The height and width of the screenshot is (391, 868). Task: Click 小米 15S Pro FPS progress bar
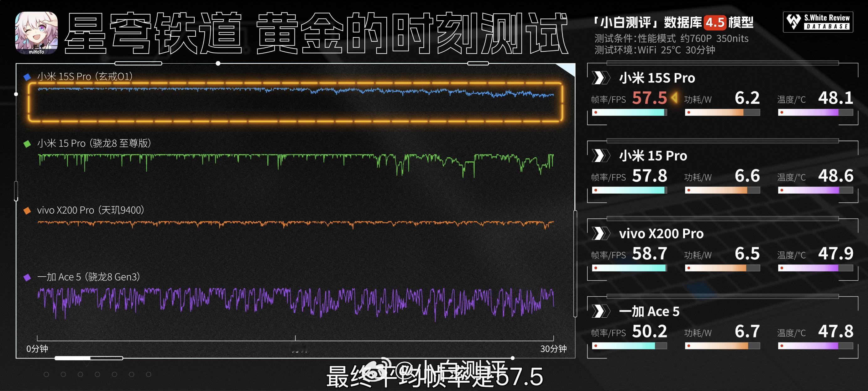[x=630, y=112]
